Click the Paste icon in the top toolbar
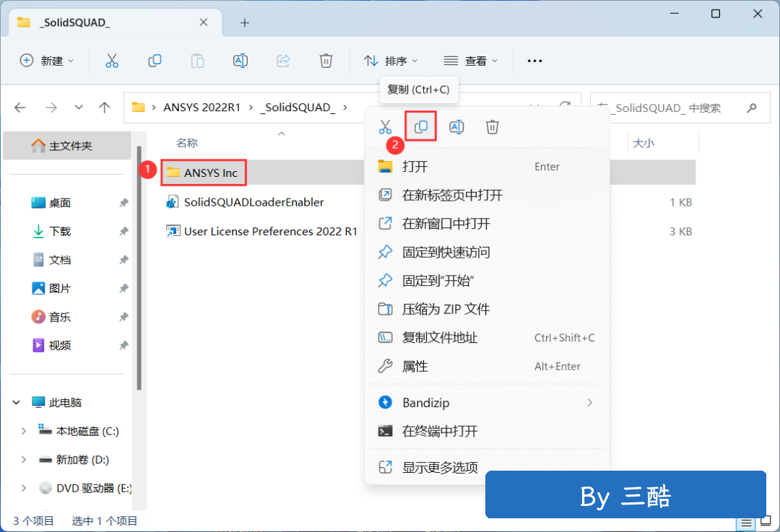The height and width of the screenshot is (532, 780). [x=197, y=61]
